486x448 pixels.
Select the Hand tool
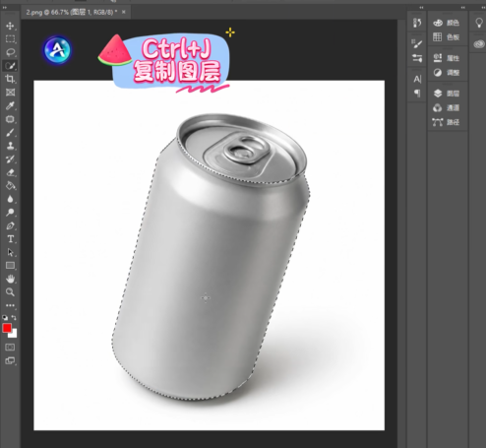pyautogui.click(x=10, y=279)
